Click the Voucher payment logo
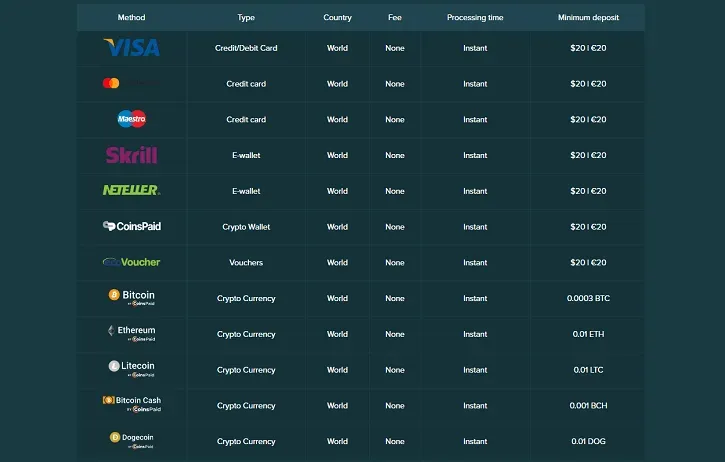The image size is (725, 462). click(x=131, y=262)
